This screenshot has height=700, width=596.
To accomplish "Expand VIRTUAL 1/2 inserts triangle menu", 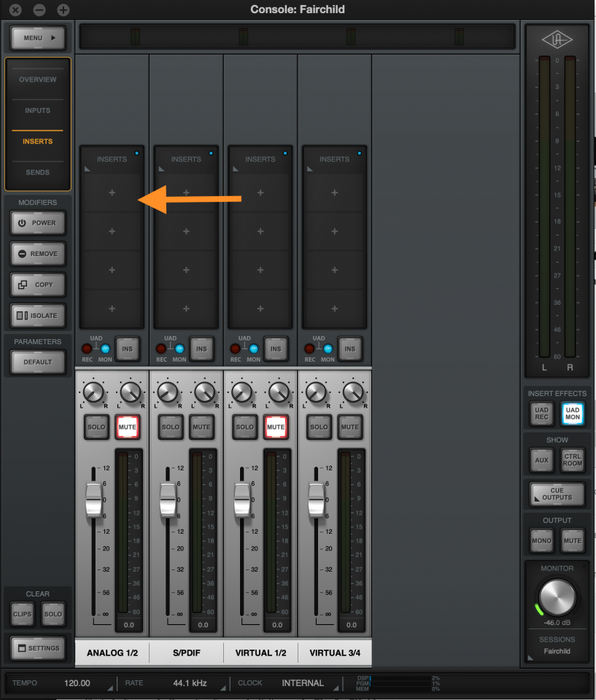I will pyautogui.click(x=236, y=168).
